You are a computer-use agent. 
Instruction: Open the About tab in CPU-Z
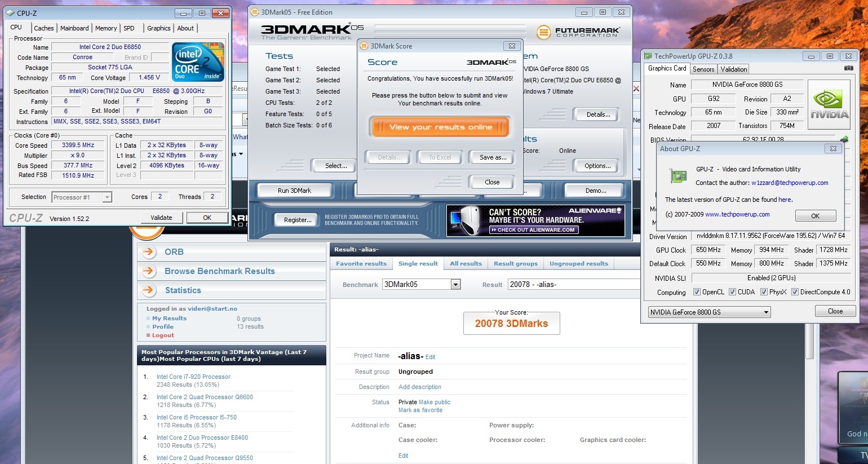click(185, 28)
